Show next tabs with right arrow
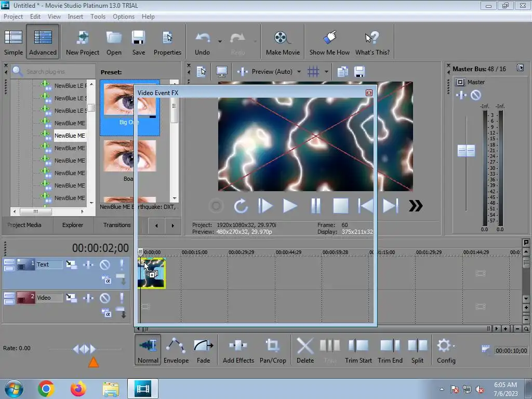 coord(172,225)
